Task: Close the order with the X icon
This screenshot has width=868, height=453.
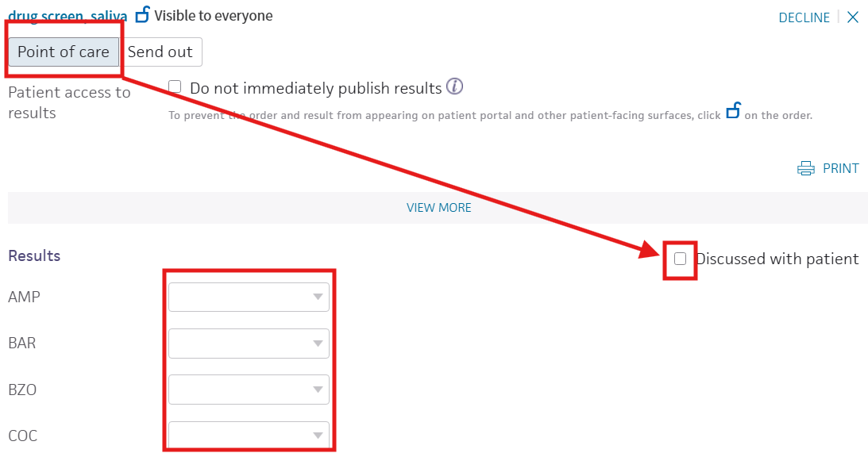Action: (x=853, y=17)
